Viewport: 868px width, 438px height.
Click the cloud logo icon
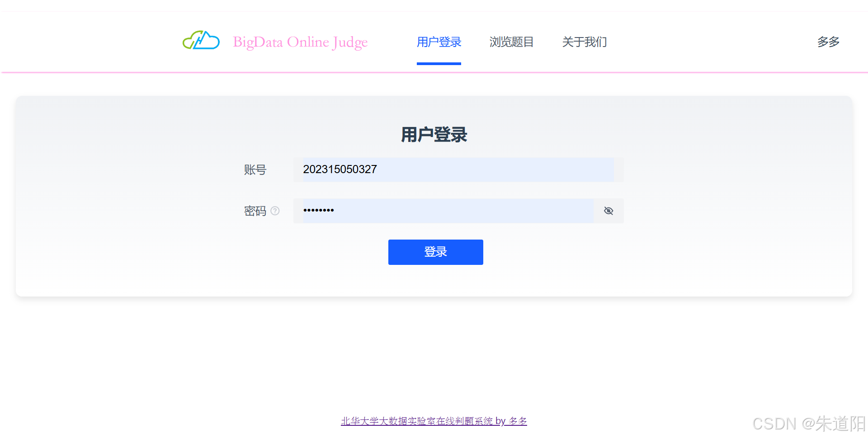(201, 41)
